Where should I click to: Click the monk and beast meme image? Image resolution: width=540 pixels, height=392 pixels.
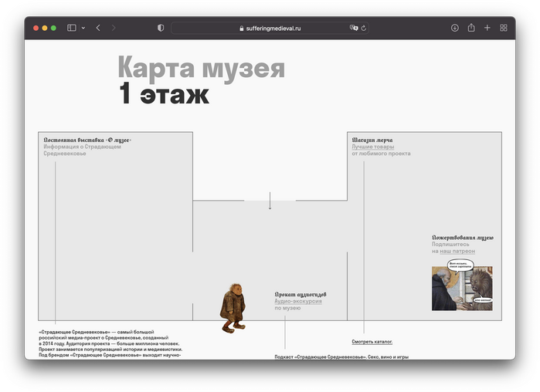pyautogui.click(x=462, y=286)
